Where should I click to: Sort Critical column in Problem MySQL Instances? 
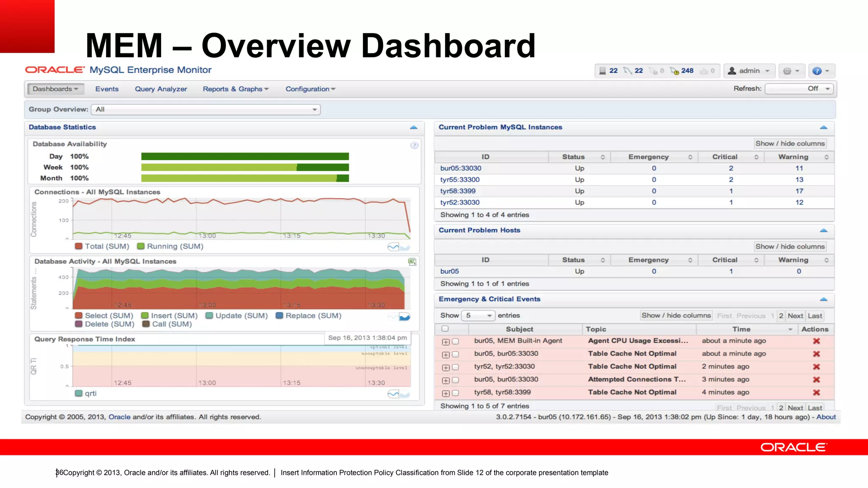coord(756,157)
